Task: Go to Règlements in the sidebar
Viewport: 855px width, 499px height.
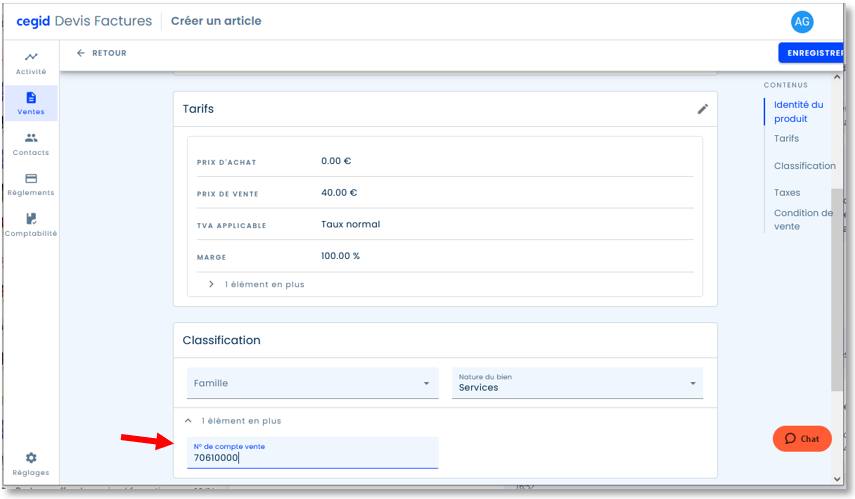Action: click(31, 184)
